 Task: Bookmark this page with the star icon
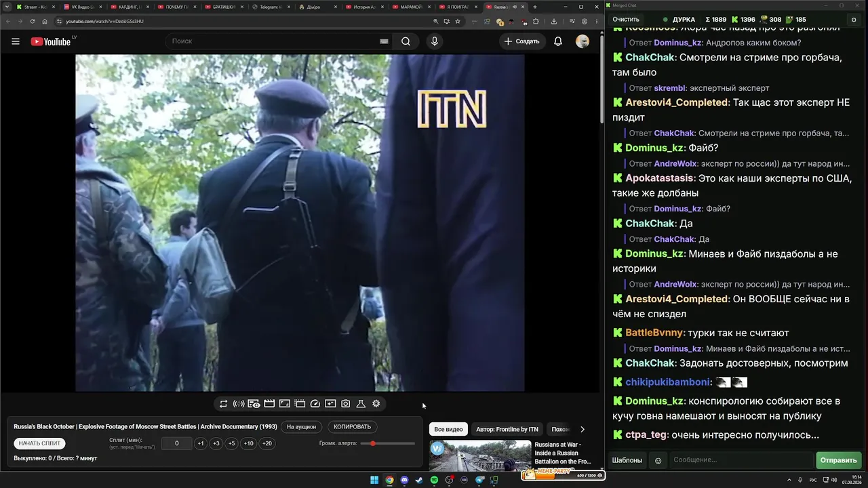(458, 21)
